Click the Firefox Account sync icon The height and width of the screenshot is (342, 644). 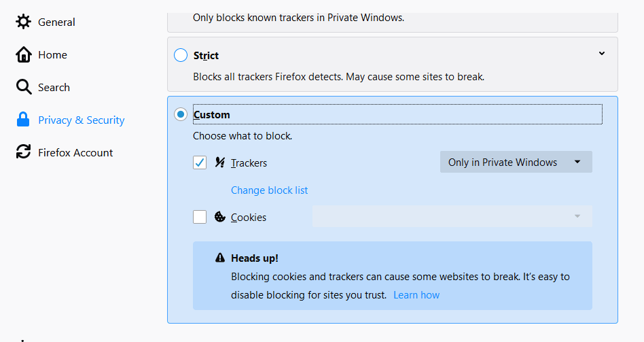(x=23, y=152)
